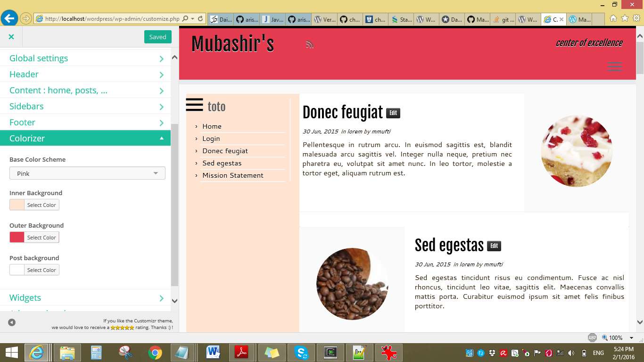This screenshot has width=644, height=362.
Task: Switch to the Da... star icon tab
Action: pyautogui.click(x=452, y=19)
